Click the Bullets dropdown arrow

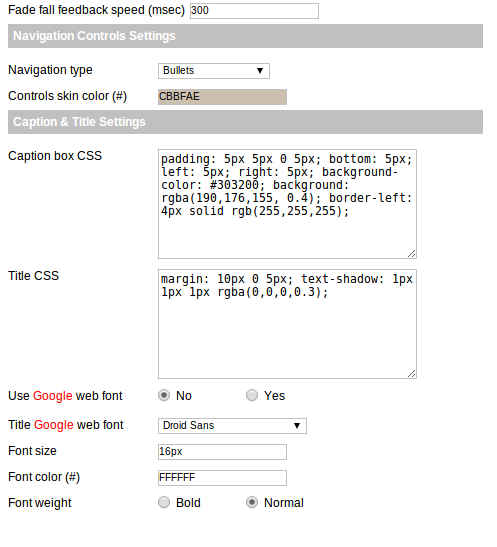coord(259,71)
